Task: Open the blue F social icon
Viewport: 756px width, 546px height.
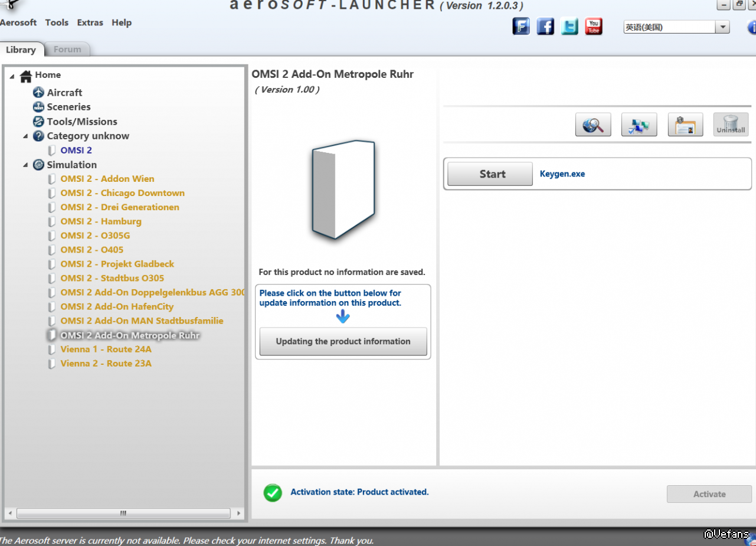Action: tap(521, 27)
